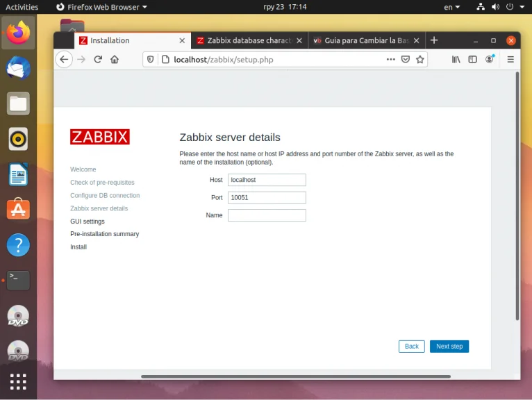
Task: Go to the Firefox home page
Action: click(115, 60)
